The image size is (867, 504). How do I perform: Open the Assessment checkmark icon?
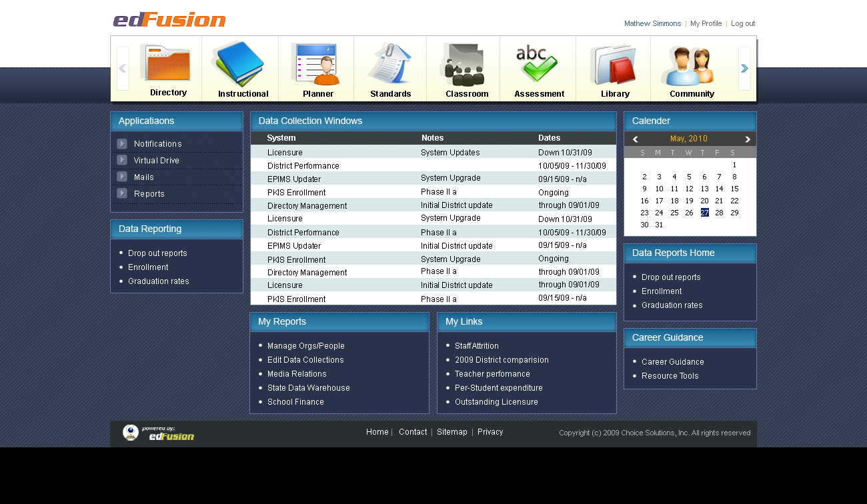tap(538, 65)
